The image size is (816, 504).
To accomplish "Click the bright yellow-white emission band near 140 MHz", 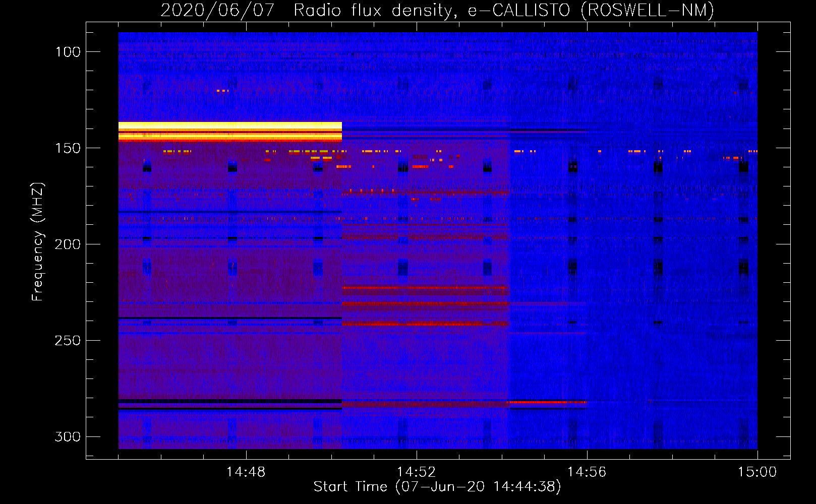I will (x=230, y=131).
